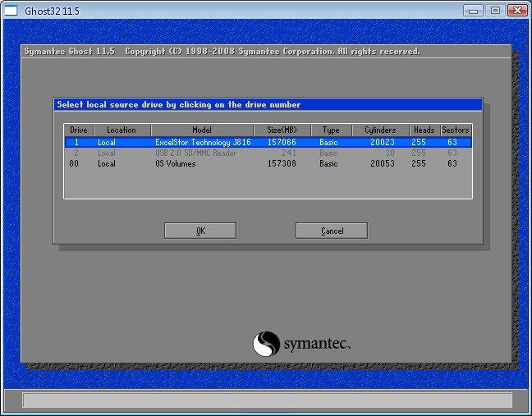This screenshot has height=416, width=532.
Task: Click the Ghost32 window system menu icon
Action: click(11, 11)
